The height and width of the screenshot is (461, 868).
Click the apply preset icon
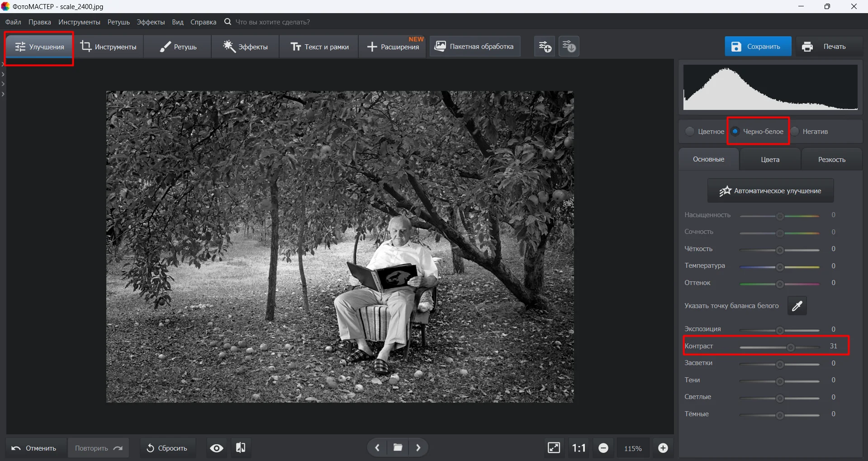(x=569, y=47)
